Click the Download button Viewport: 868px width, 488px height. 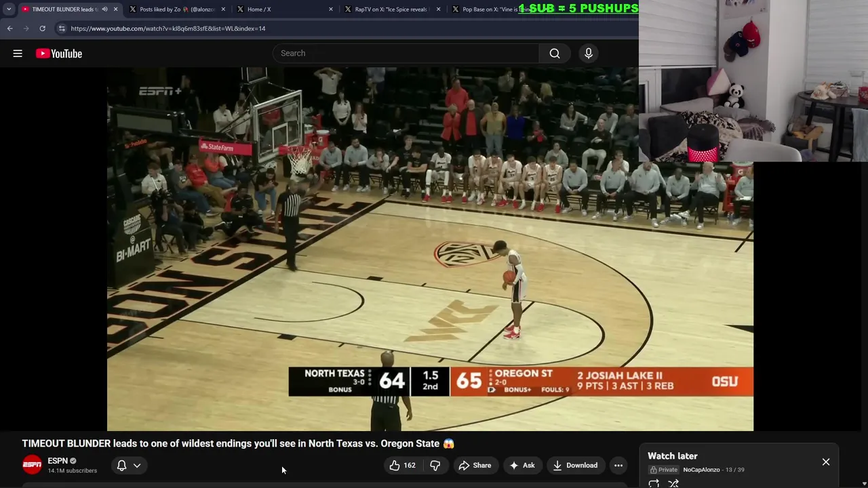click(575, 466)
